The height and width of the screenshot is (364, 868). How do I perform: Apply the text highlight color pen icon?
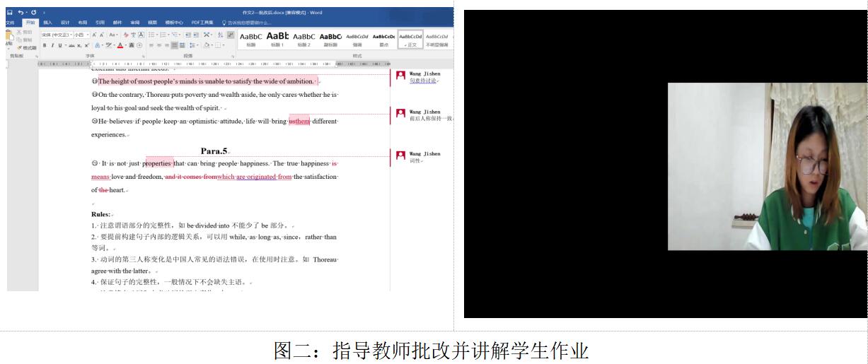click(x=108, y=45)
